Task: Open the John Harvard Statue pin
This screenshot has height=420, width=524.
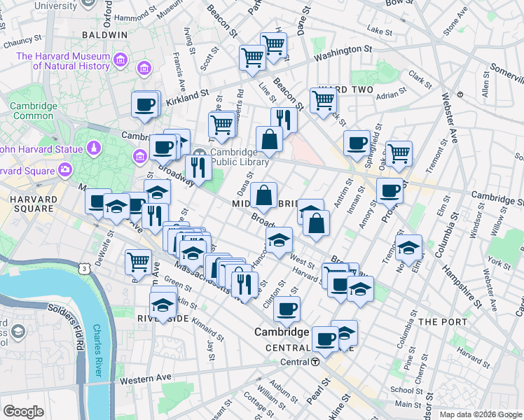Action: pyautogui.click(x=95, y=148)
